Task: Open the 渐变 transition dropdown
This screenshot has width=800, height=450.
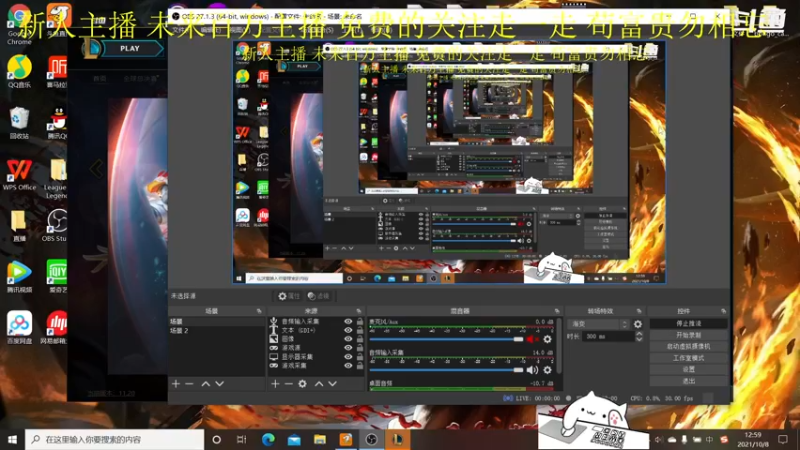Action: (x=599, y=324)
